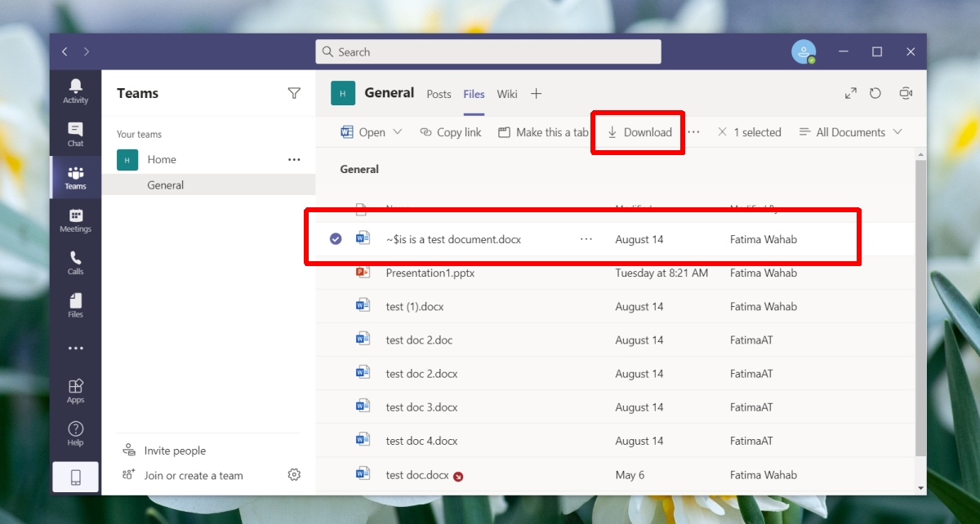Image resolution: width=980 pixels, height=524 pixels.
Task: Open more options for Home team
Action: [294, 160]
